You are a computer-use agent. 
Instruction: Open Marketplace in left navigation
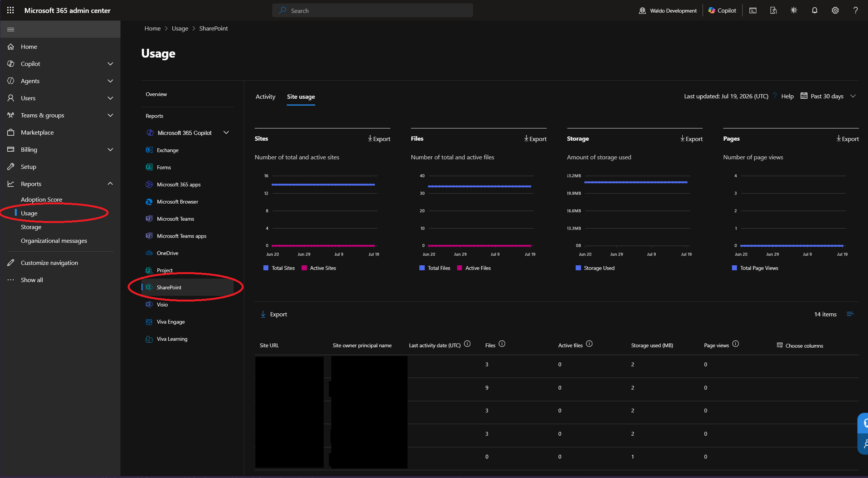(x=60, y=132)
